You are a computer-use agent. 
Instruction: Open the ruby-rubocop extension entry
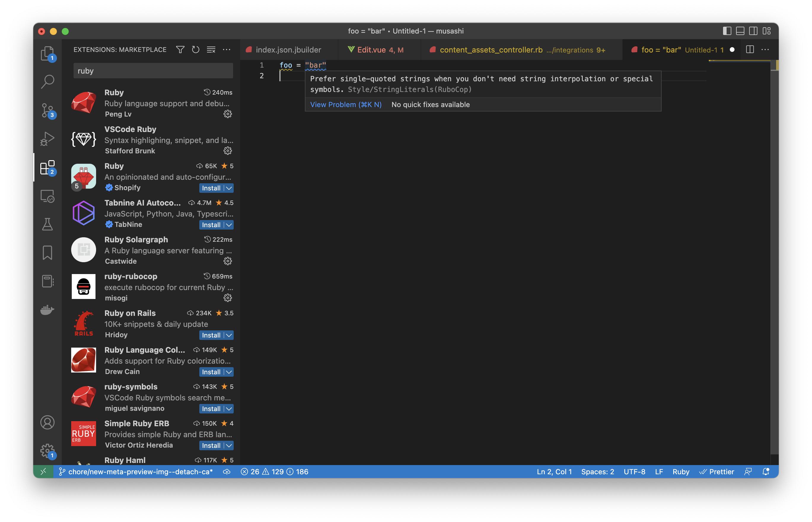click(x=151, y=287)
